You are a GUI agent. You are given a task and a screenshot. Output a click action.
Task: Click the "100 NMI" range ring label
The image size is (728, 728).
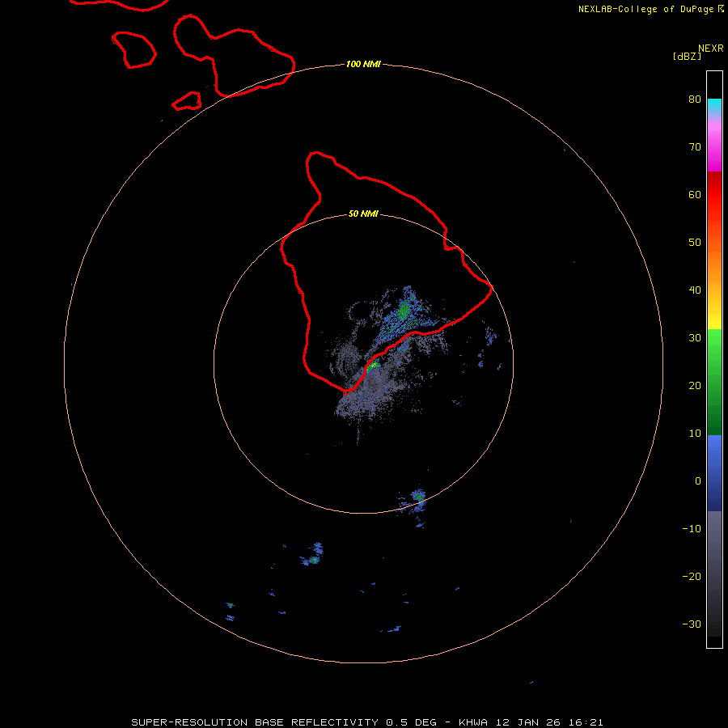pyautogui.click(x=363, y=64)
